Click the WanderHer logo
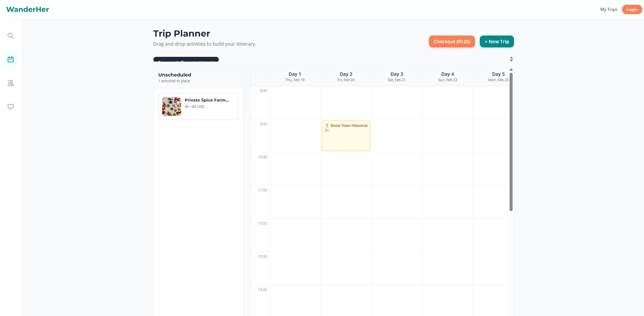Screen dimensions: 644x316 coord(27,9)
